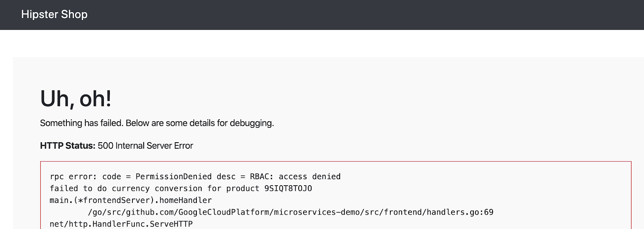Click the "net/http.HandlerFunc.ServeHTTP" line
This screenshot has height=229, width=644.
121,224
